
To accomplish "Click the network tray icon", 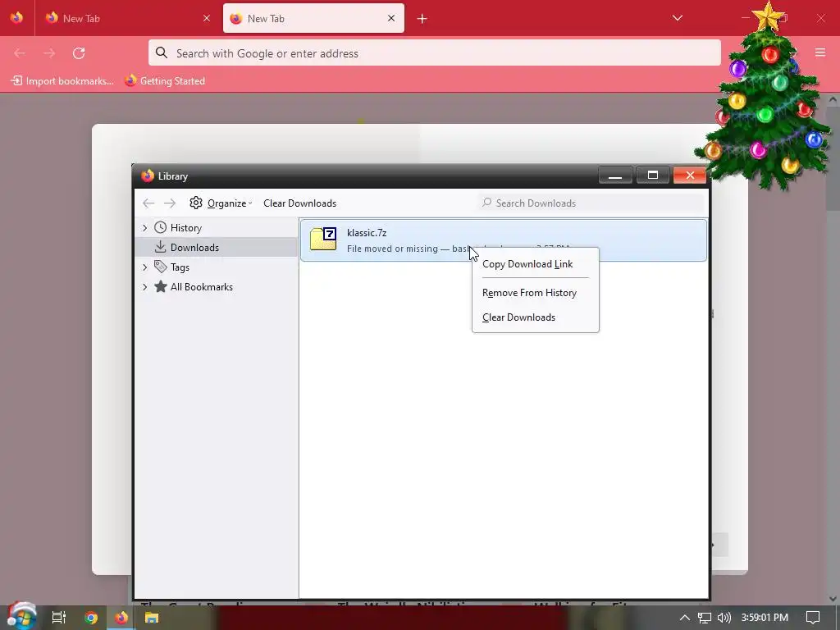I will 705,618.
